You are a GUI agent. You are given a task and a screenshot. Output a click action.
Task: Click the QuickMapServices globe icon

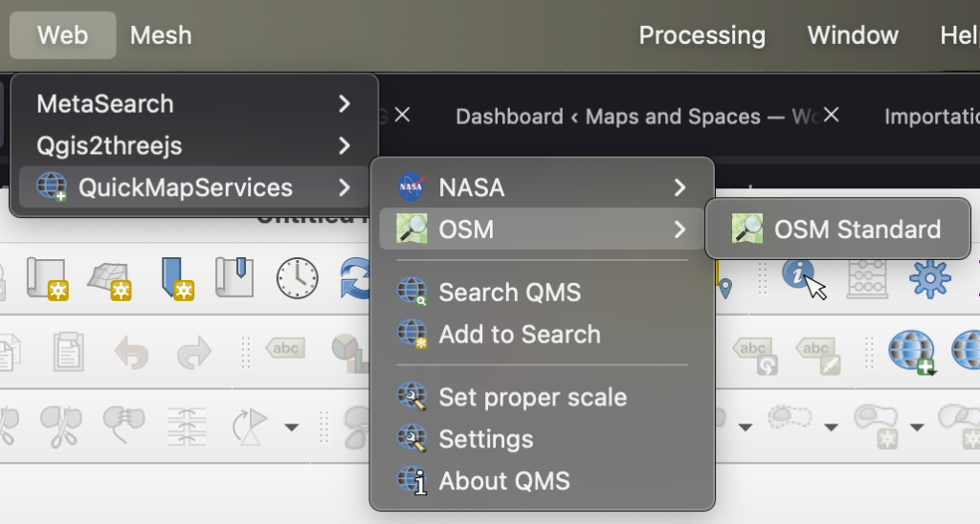(52, 186)
